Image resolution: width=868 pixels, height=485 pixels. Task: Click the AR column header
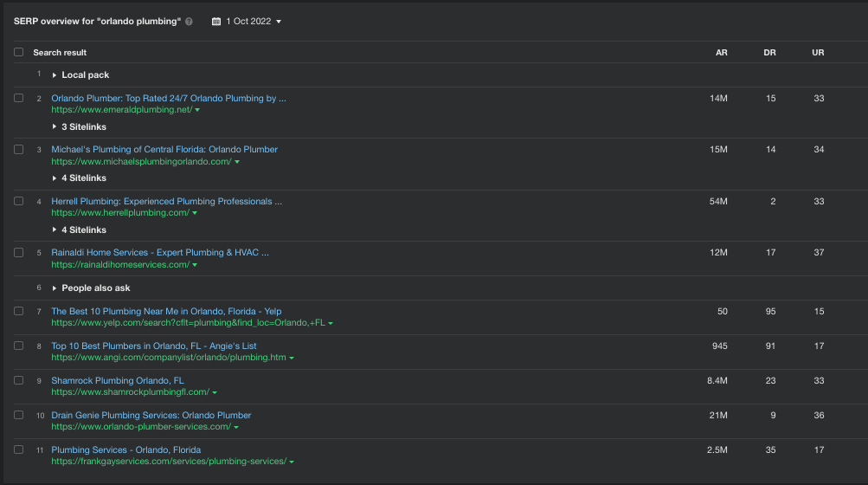[721, 53]
